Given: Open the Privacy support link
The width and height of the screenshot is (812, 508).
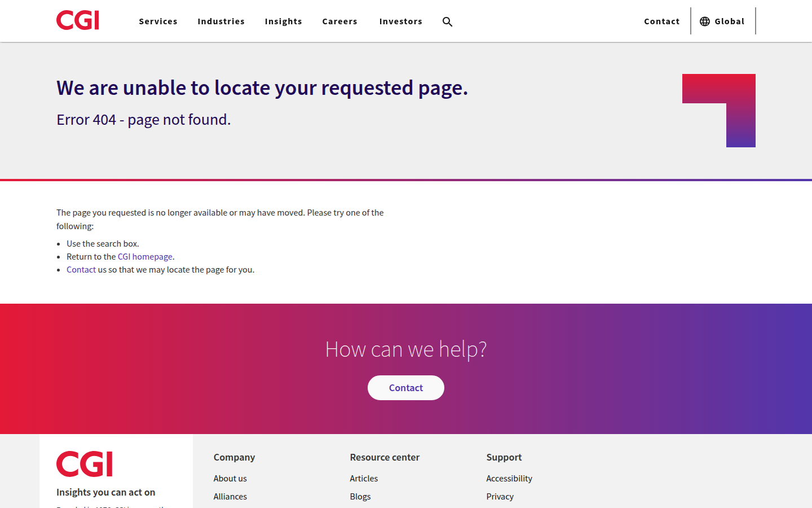Looking at the screenshot, I should tap(500, 497).
